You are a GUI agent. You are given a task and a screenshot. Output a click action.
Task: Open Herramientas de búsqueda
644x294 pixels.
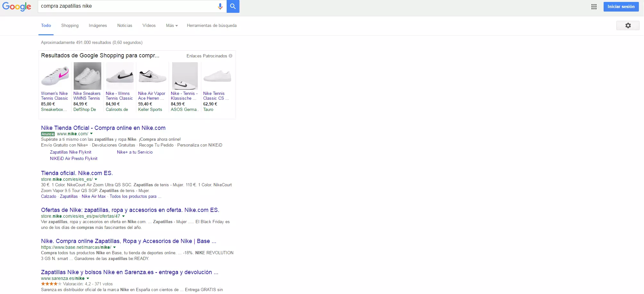pos(212,26)
